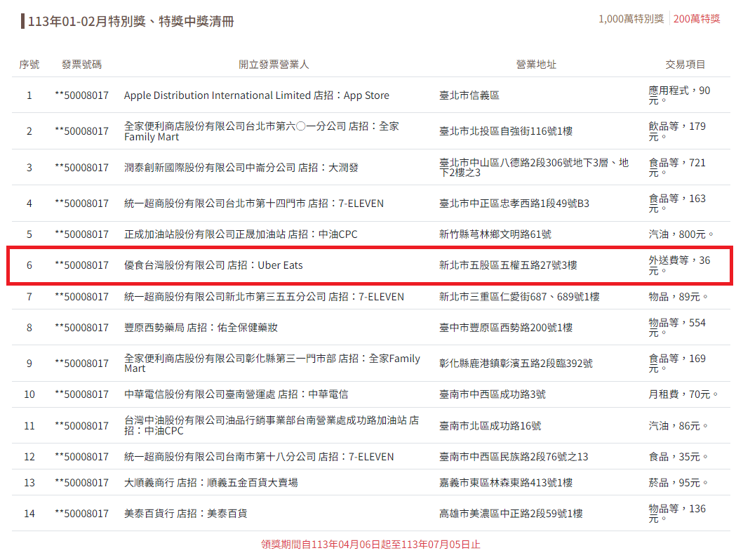Click address 臺北市信義區
Image resolution: width=736 pixels, height=560 pixels.
coord(469,95)
